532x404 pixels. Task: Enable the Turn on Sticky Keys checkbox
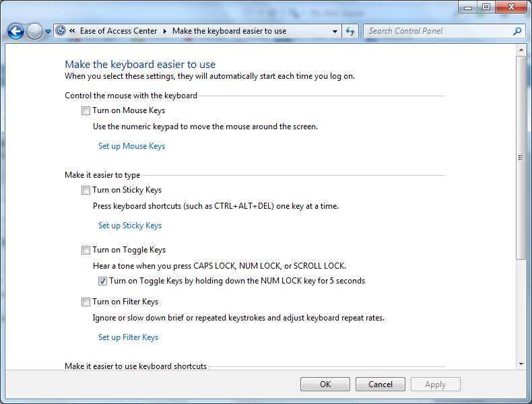[x=86, y=191]
